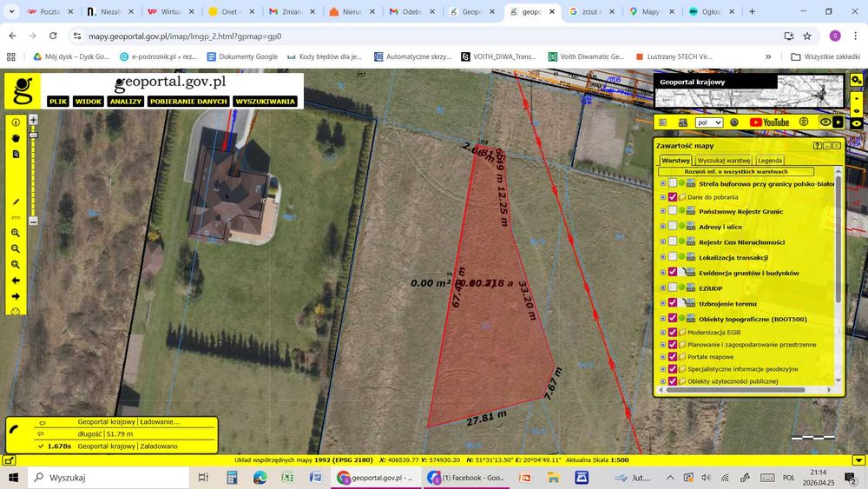This screenshot has height=489, width=868.
Task: Uncheck Dane do pobrania layer
Action: coord(673,197)
